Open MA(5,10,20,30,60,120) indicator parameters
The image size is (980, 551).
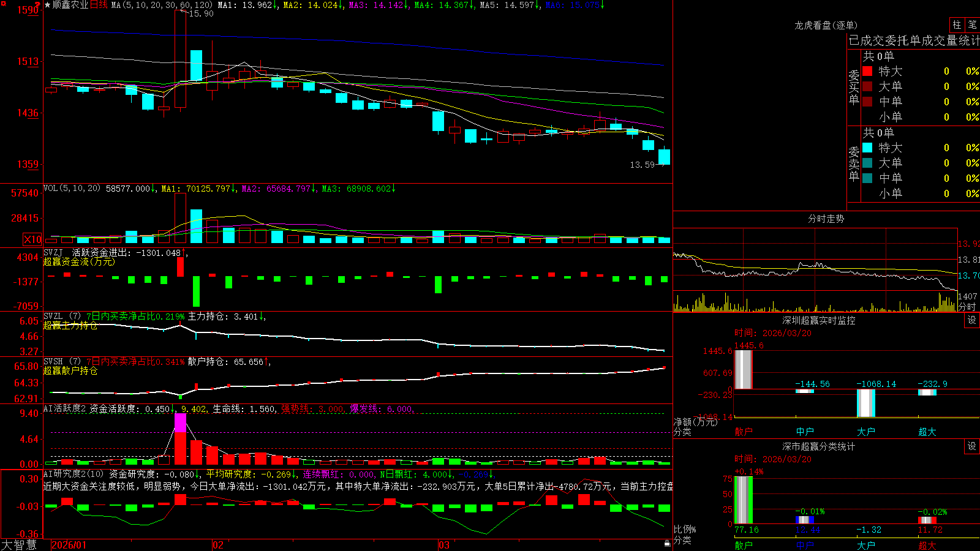point(162,5)
